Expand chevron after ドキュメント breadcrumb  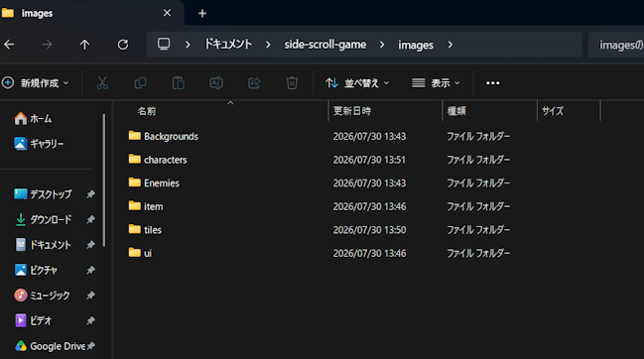(x=268, y=45)
